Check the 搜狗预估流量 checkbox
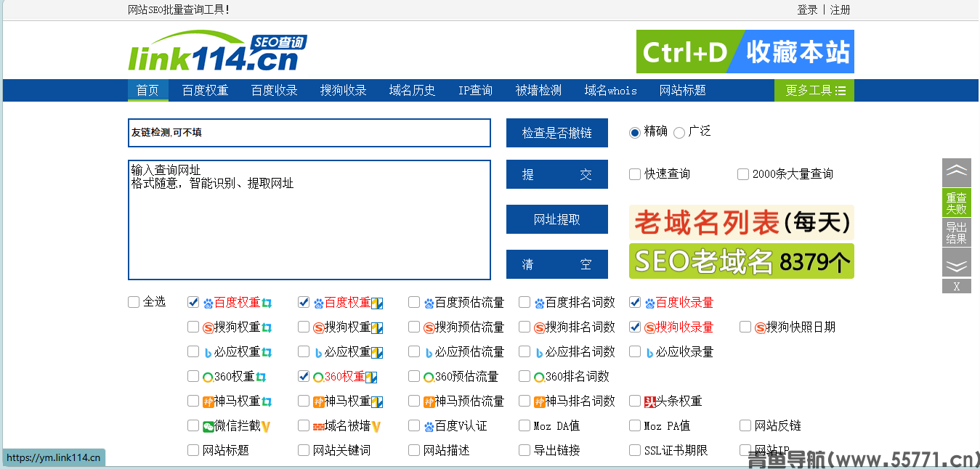This screenshot has height=469, width=980. click(414, 327)
